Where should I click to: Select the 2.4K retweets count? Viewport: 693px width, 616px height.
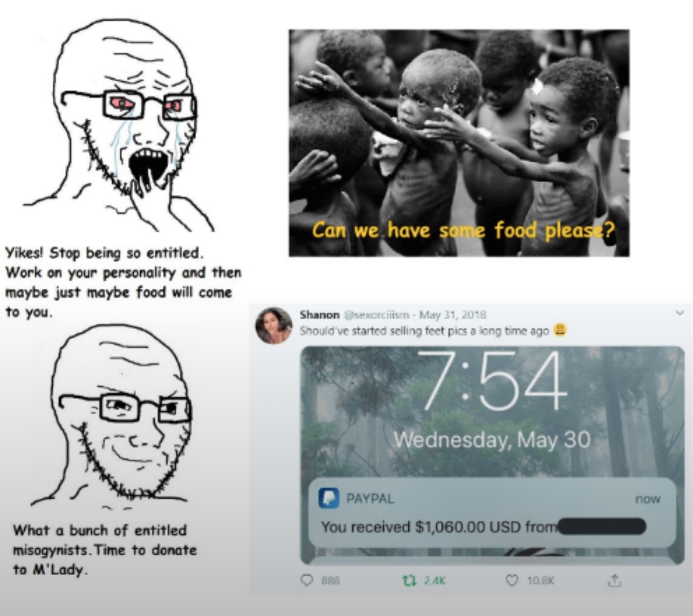pyautogui.click(x=435, y=581)
